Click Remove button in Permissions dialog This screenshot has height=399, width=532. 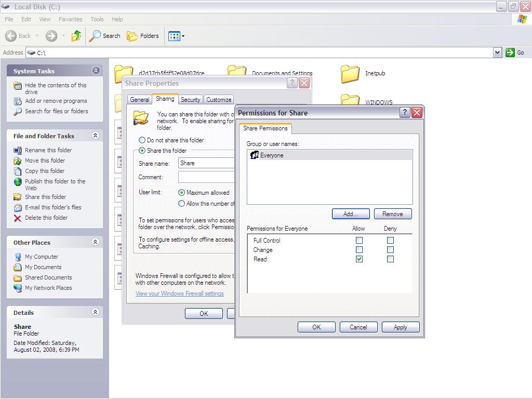[x=393, y=214]
